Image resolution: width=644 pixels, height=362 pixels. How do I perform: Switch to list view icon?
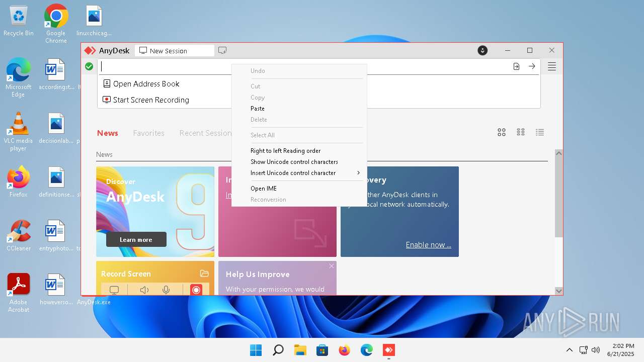[x=540, y=132]
